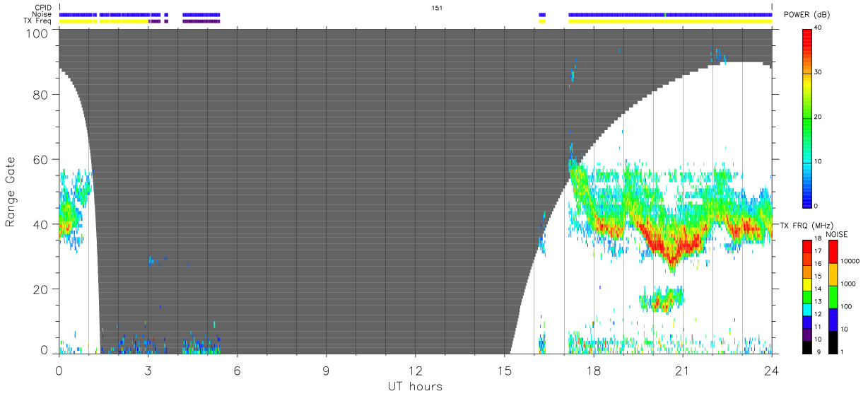Click the POWER (dB) colorbar
The width and height of the screenshot is (868, 401).
pyautogui.click(x=807, y=117)
